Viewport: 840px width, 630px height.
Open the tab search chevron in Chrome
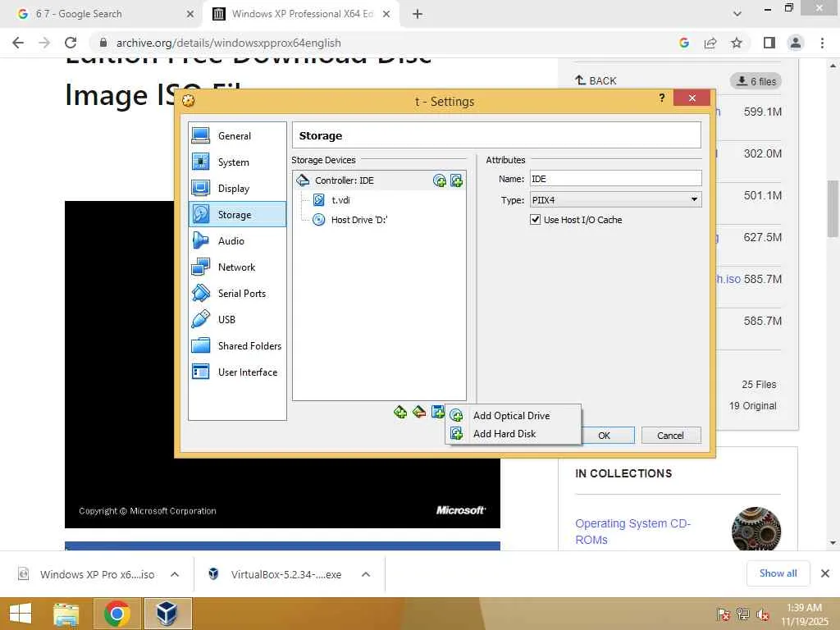pyautogui.click(x=737, y=14)
